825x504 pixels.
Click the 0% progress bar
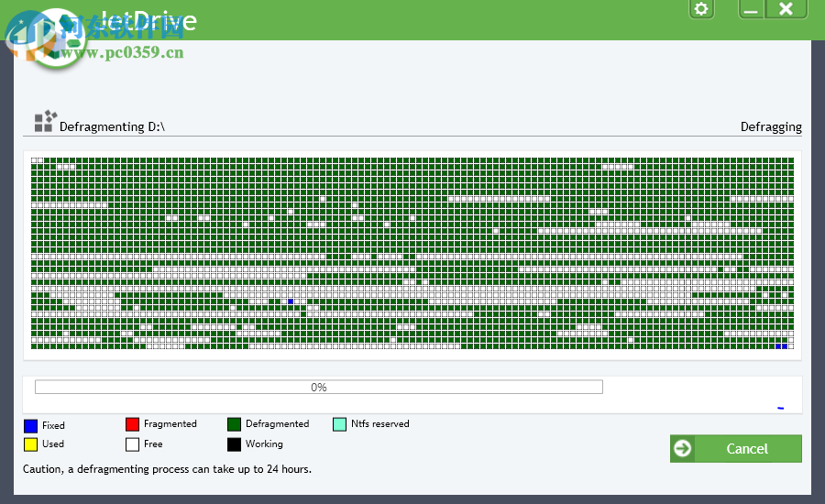point(319,388)
